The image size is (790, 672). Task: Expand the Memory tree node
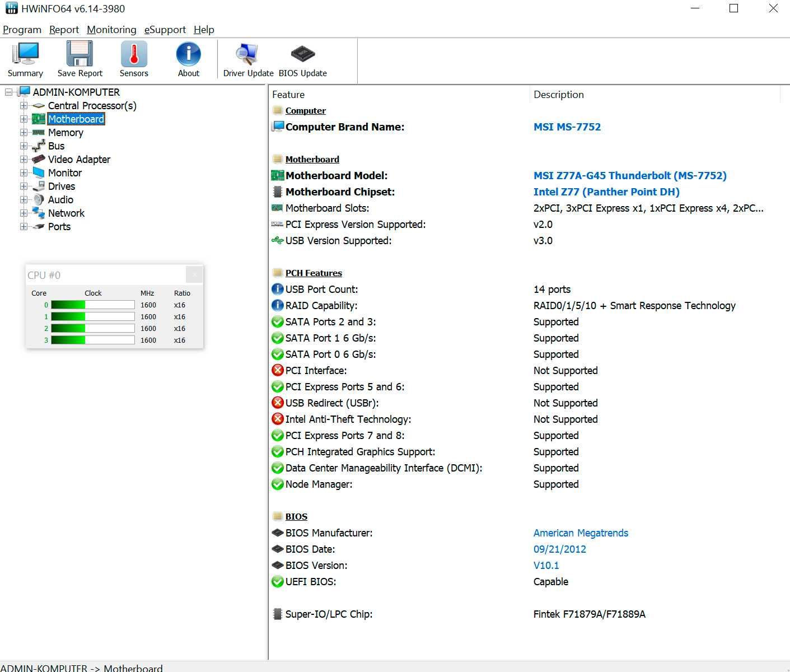(24, 132)
